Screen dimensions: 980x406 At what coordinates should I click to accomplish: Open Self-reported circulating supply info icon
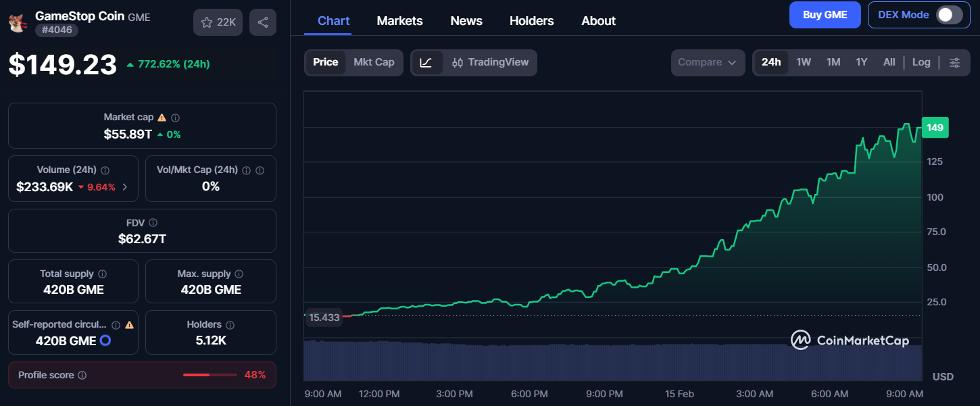pyautogui.click(x=116, y=325)
